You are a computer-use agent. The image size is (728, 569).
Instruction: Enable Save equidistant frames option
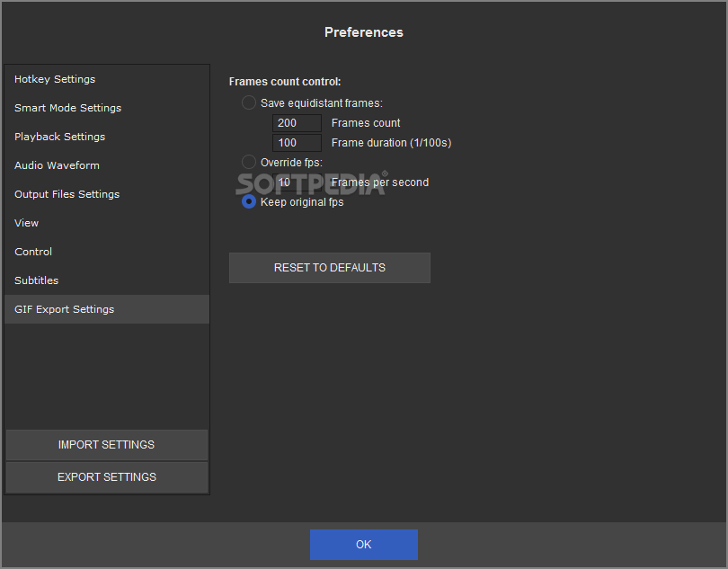249,102
